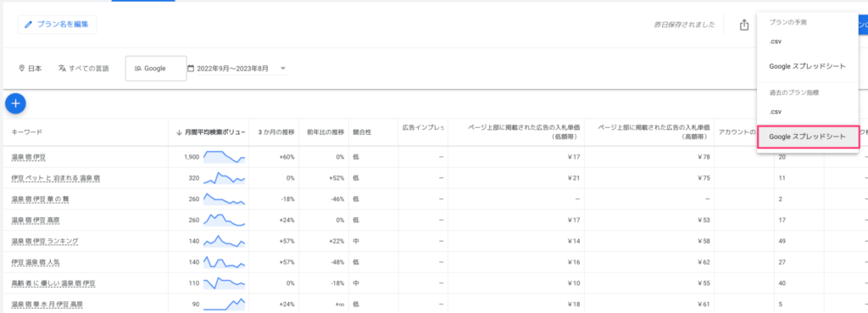The width and height of the screenshot is (868, 313).
Task: Click +52% year-over-year value
Action: pos(337,178)
